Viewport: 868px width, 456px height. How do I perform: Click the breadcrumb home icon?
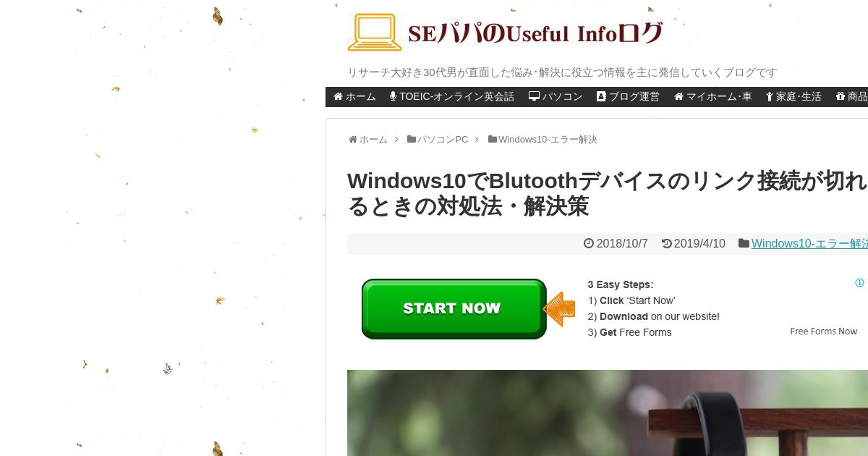click(353, 139)
